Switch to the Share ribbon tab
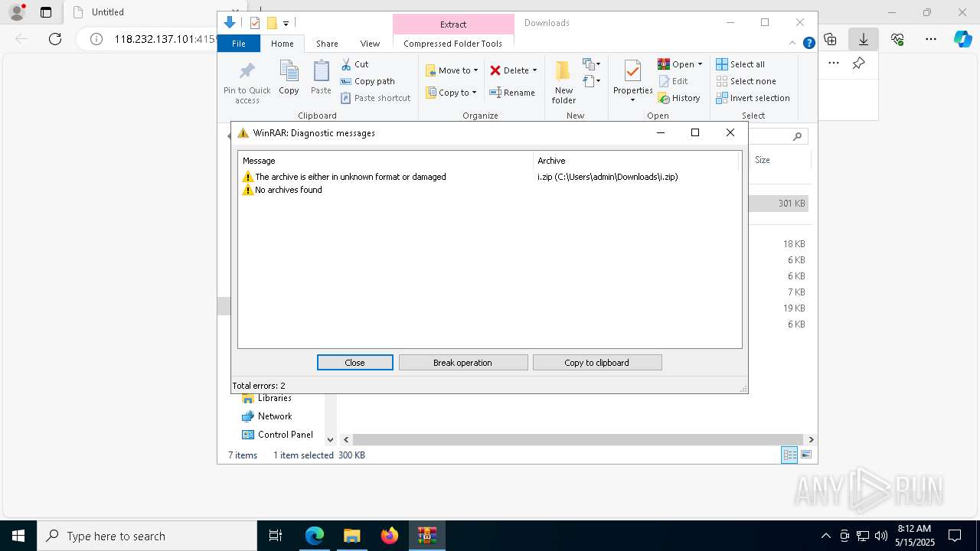The height and width of the screenshot is (551, 980). click(327, 44)
